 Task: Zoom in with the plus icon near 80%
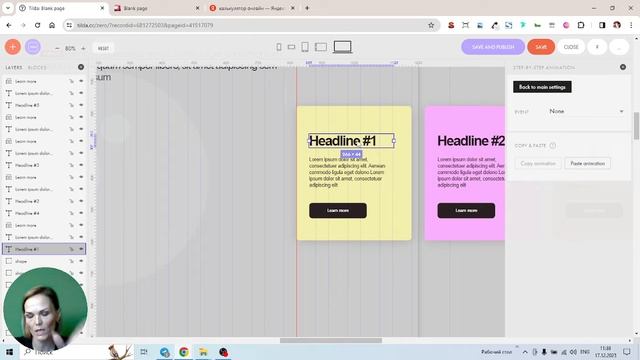[83, 48]
